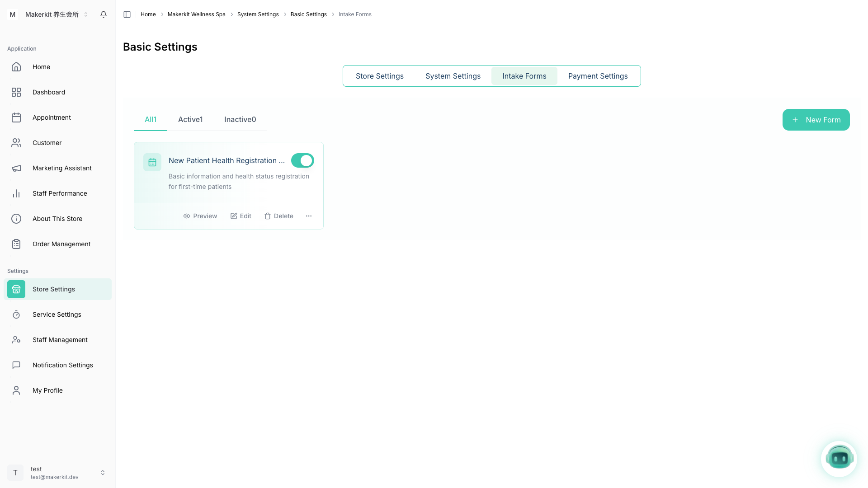
Task: Delete the registration form
Action: [279, 216]
